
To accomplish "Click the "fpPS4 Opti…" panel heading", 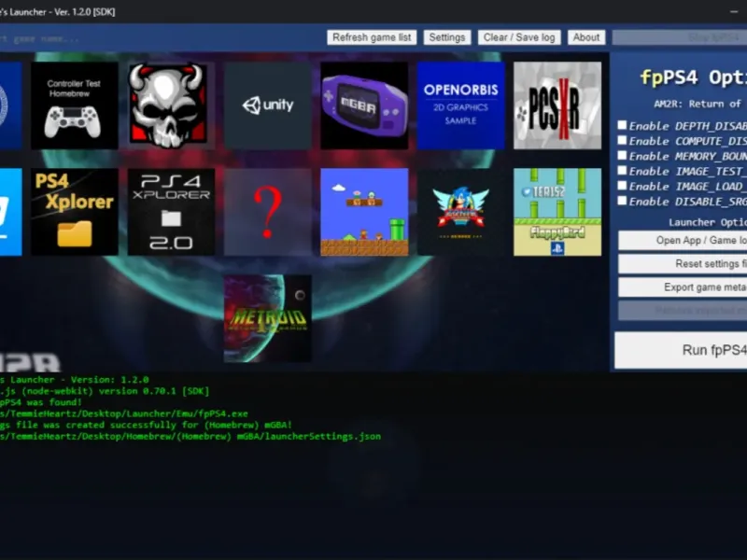I will (x=693, y=77).
